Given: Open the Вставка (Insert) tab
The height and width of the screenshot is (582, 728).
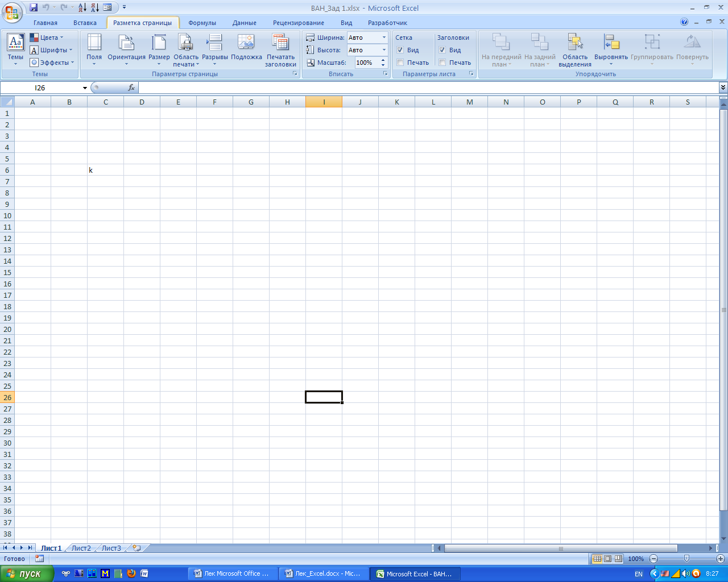Looking at the screenshot, I should (x=85, y=23).
